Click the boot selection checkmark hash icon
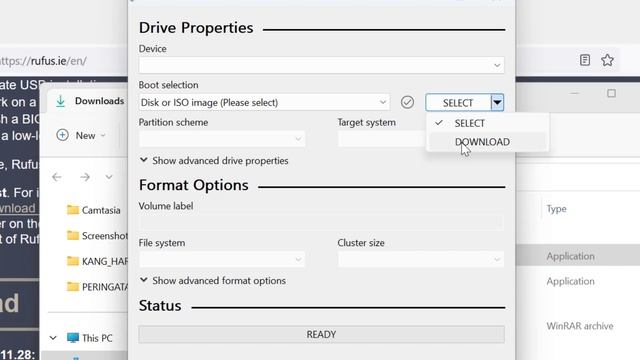The image size is (640, 360). 407,102
